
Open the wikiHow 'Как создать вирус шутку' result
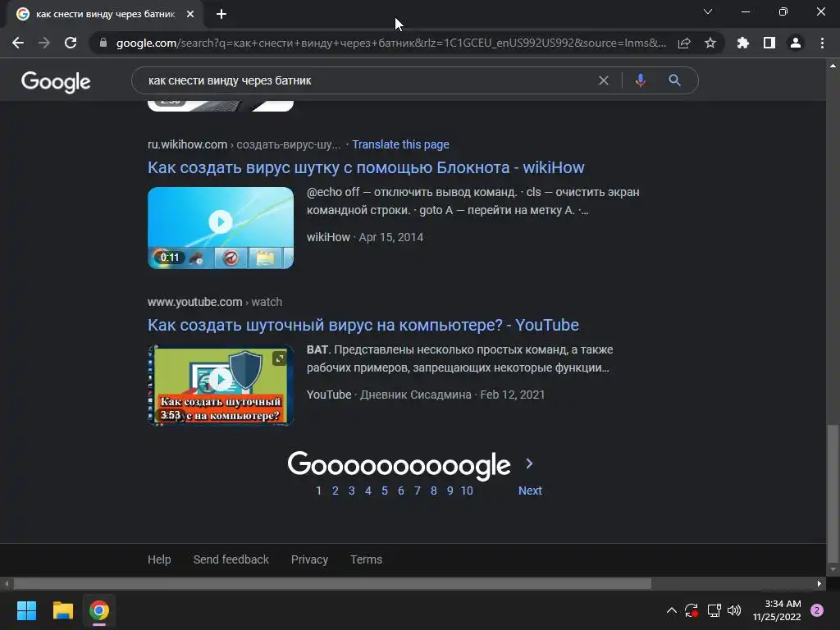(x=366, y=167)
